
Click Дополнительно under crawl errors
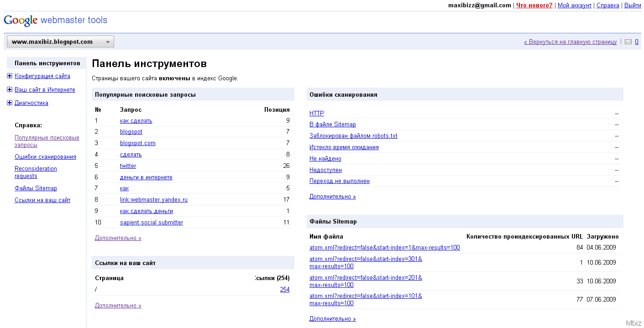point(333,197)
